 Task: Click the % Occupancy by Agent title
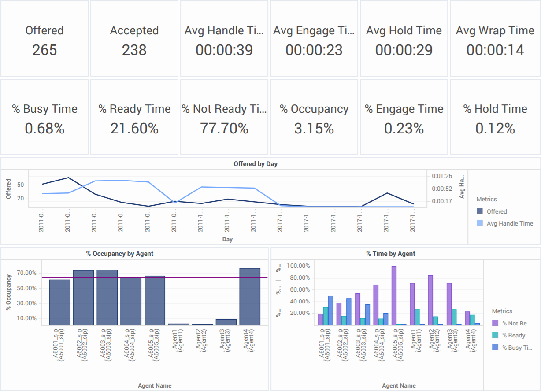120,254
